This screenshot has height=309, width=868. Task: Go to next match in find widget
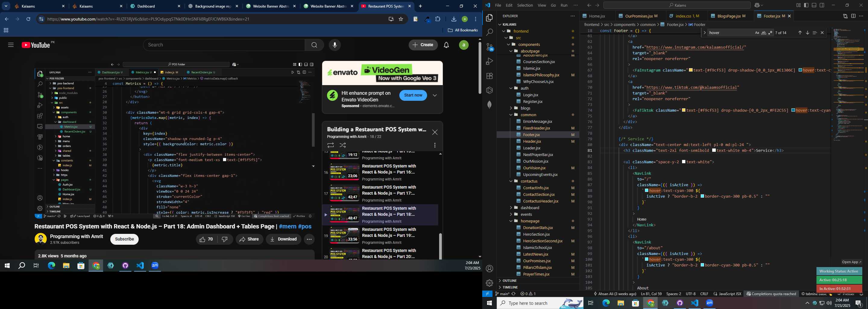pos(807,33)
